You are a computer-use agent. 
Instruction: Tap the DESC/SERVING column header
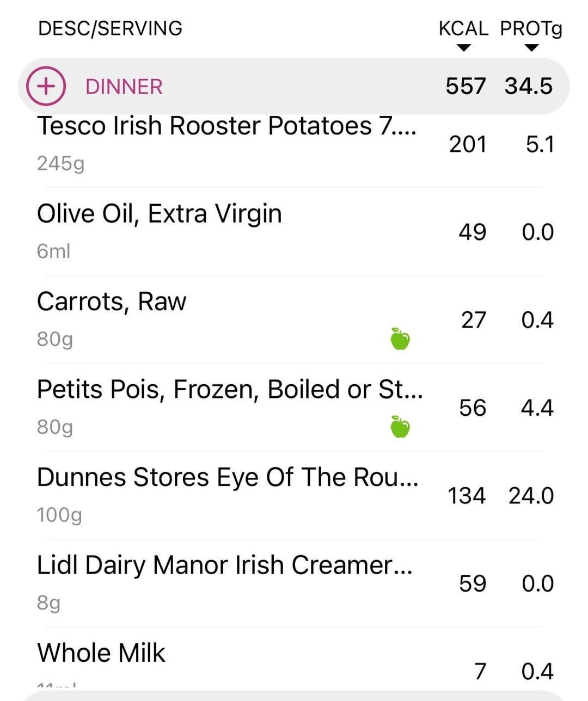pos(110,28)
